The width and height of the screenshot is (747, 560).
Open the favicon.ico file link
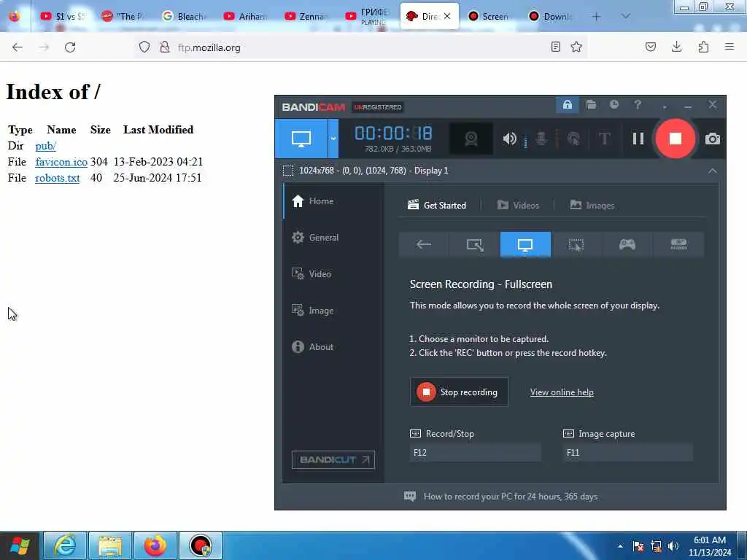(61, 162)
